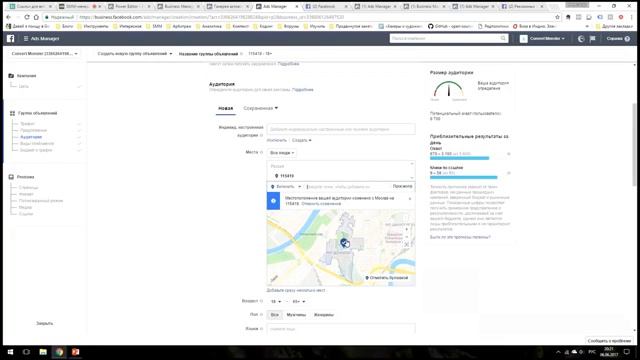
Task: Click the location pin beside 115419
Action: (x=276, y=176)
